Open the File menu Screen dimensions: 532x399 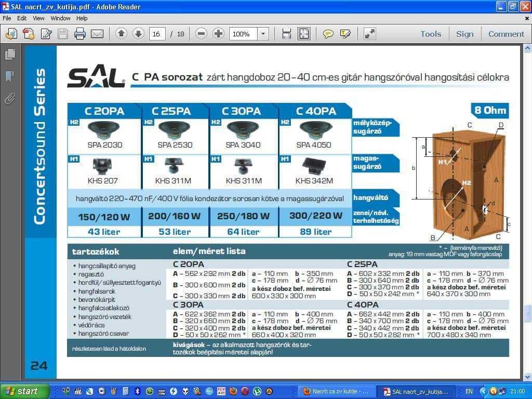pos(7,18)
